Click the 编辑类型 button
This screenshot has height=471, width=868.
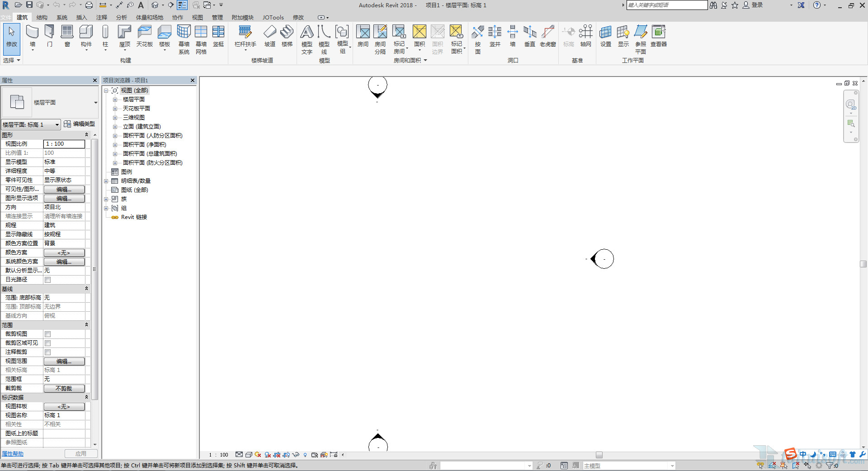click(80, 124)
